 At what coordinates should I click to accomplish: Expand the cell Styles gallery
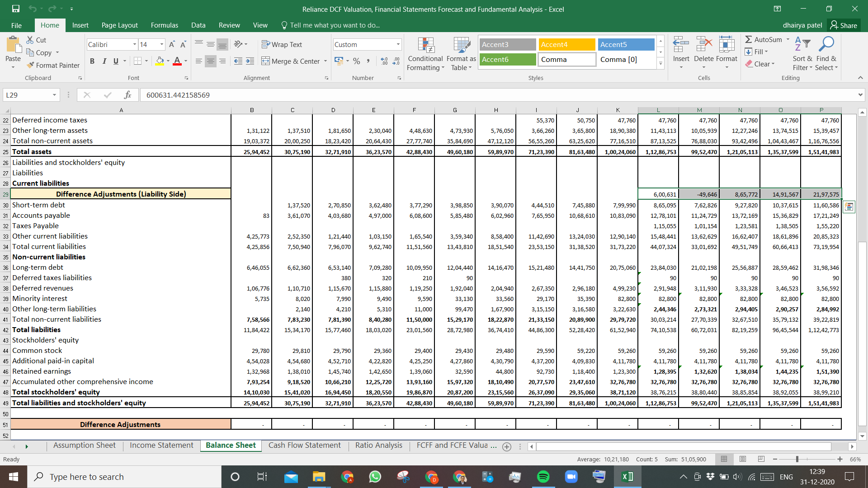[660, 64]
